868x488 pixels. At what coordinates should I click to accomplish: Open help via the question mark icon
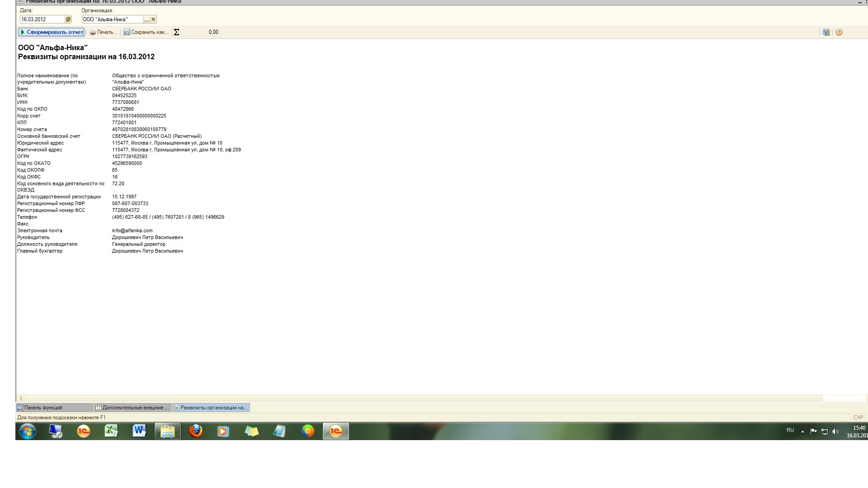pos(839,32)
